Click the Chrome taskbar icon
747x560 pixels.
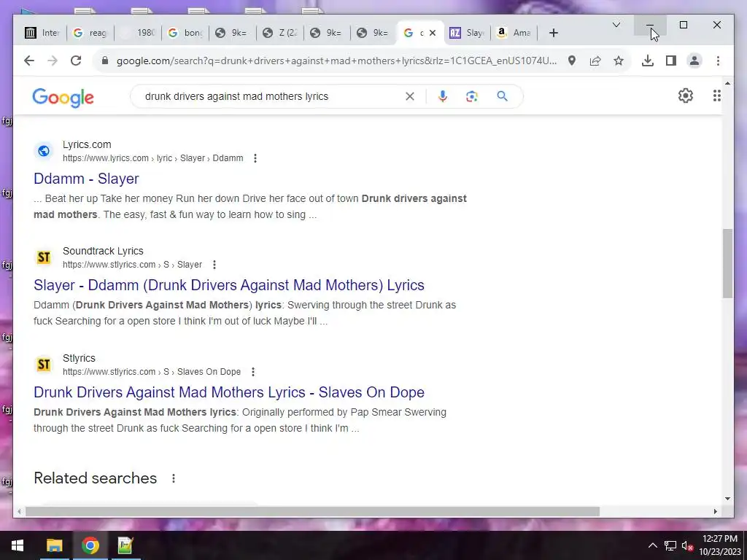pos(90,545)
